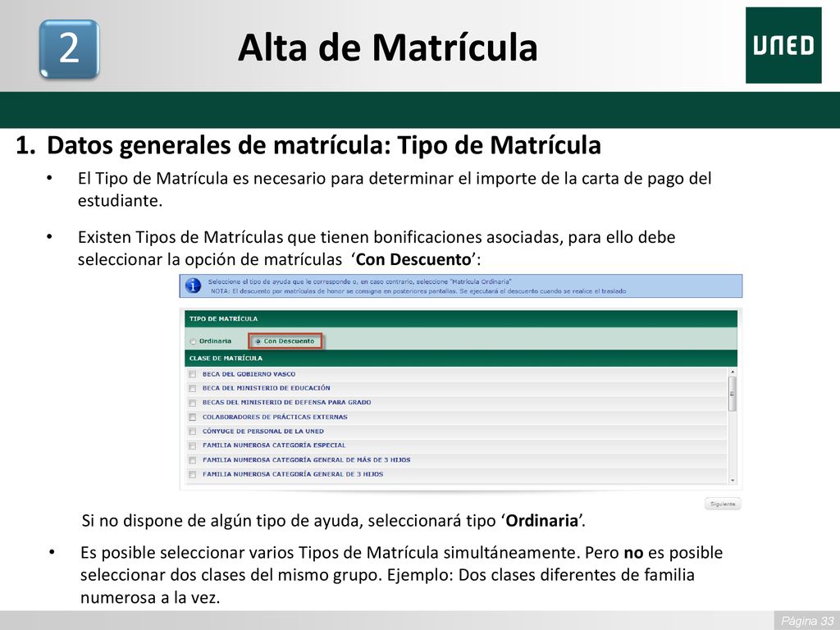The image size is (840, 630).
Task: Click the scrollbar thumb of Clase de Matrícula list
Action: pos(733,394)
